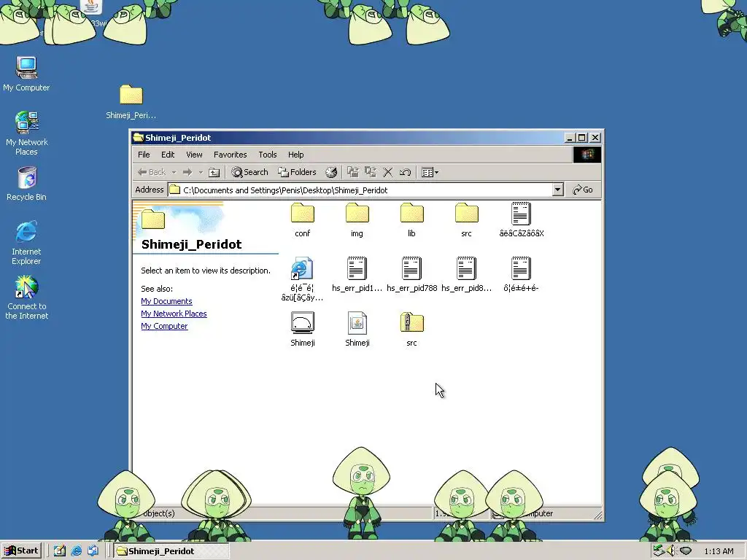Open Search pane from toolbar
Screen dimensions: 747x560
click(249, 172)
